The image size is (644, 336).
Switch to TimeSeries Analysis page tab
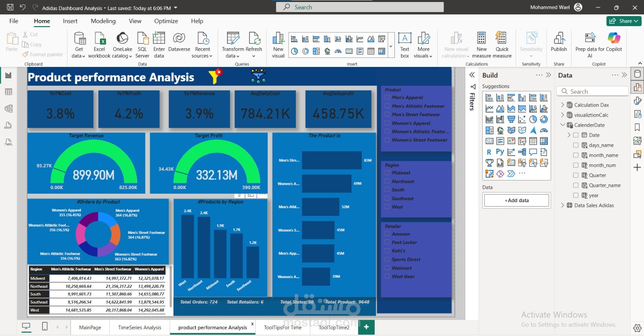(140, 328)
